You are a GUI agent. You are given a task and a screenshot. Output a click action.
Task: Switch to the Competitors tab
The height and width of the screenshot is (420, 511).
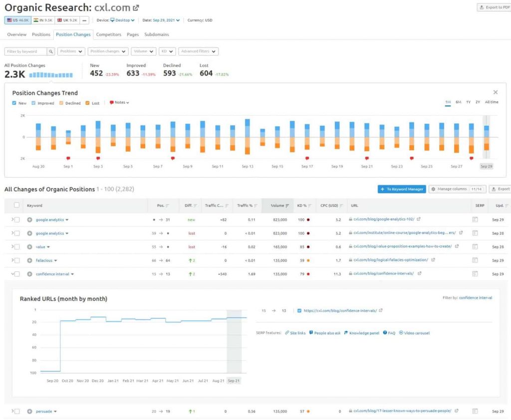(108, 34)
